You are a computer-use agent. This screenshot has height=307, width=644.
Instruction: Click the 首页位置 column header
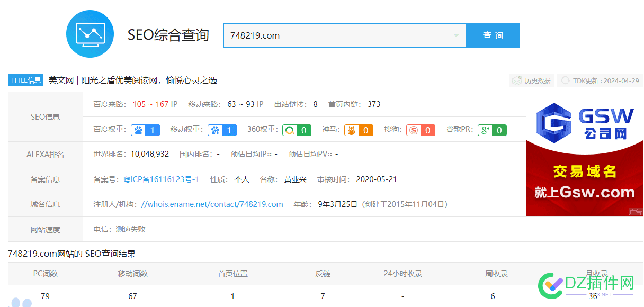pos(233,274)
